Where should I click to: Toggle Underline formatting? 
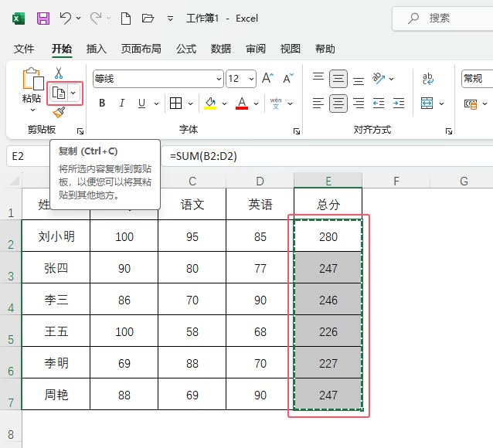(x=142, y=104)
